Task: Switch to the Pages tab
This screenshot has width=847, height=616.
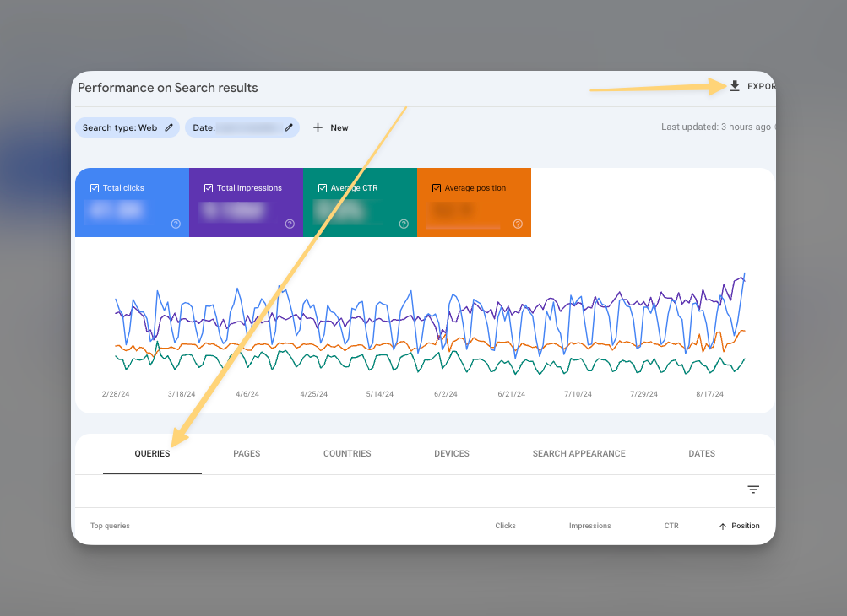Action: (x=247, y=453)
